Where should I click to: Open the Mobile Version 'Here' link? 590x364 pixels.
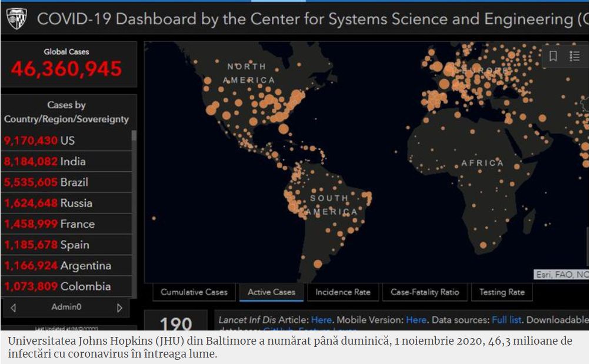(x=416, y=320)
